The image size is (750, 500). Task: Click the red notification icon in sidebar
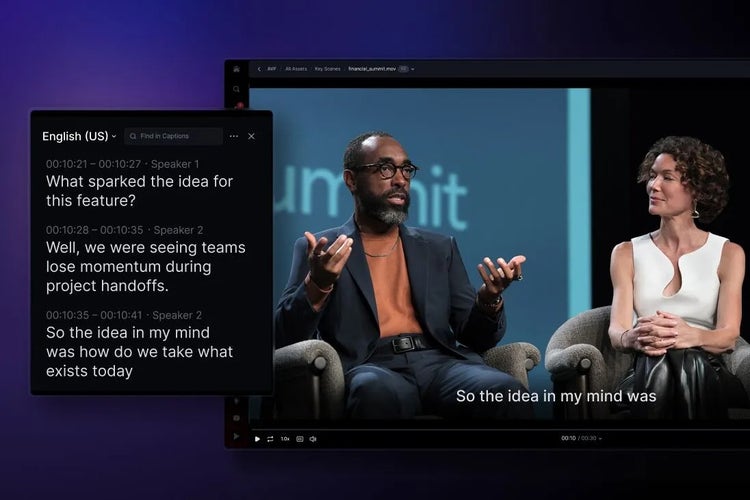(238, 104)
